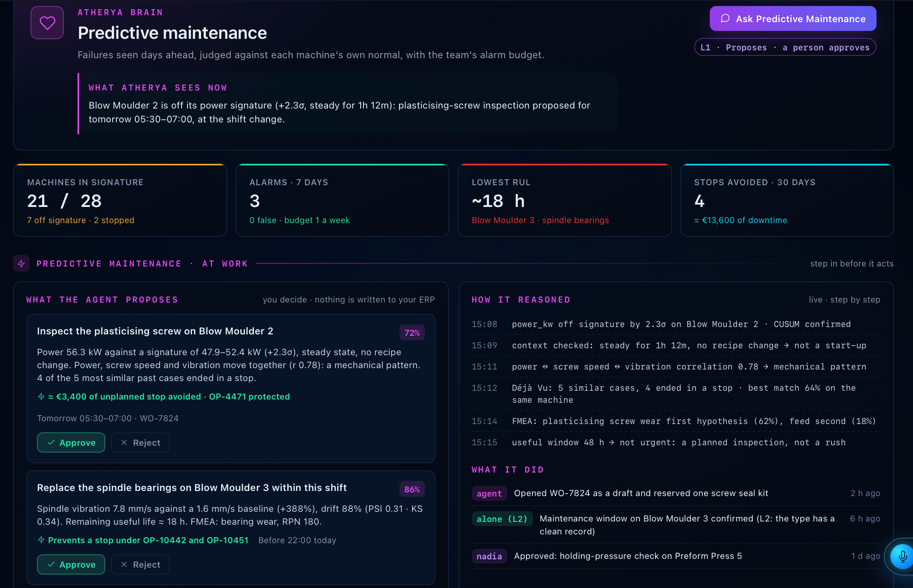Click '7 off signature · 2 stopped' text
The height and width of the screenshot is (588, 913).
(x=81, y=220)
